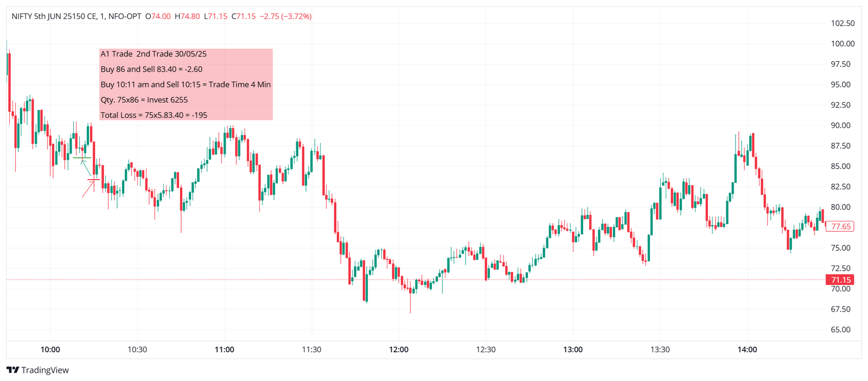Click the 65.00 price scale label
868x381 pixels.
(x=841, y=329)
